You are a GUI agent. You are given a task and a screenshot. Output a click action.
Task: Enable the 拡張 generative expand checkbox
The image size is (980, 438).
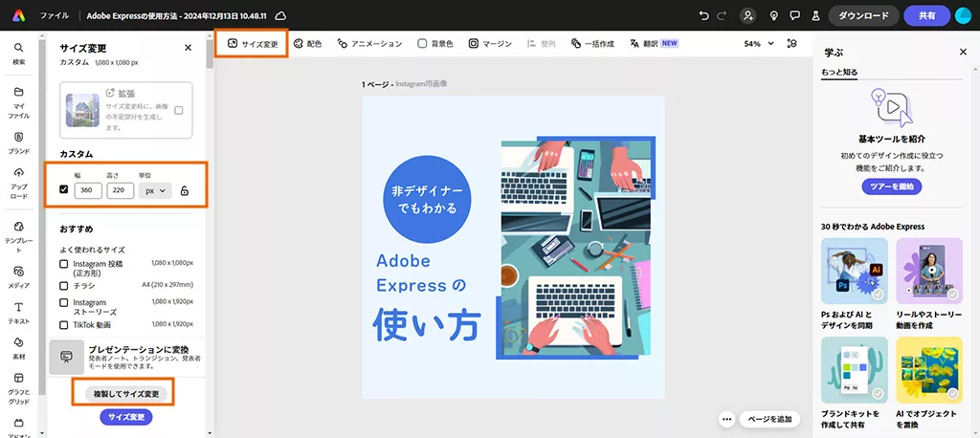click(179, 111)
